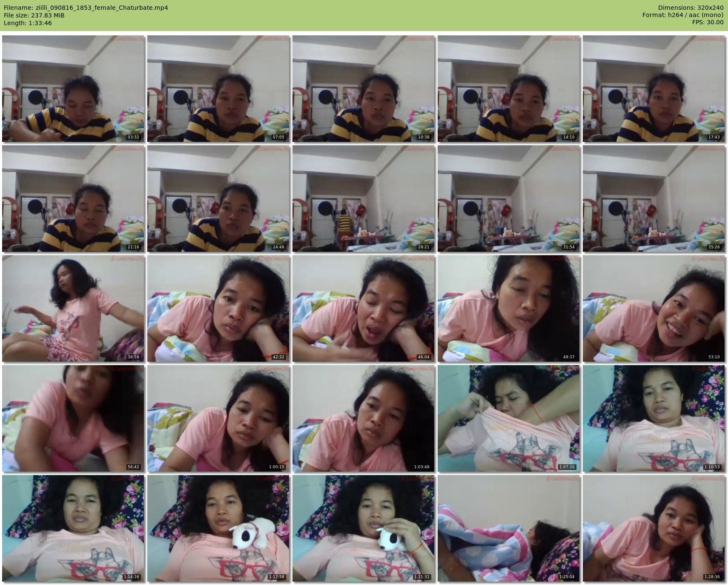Click the Filename line in the header
The height and width of the screenshot is (585, 728).
point(86,8)
